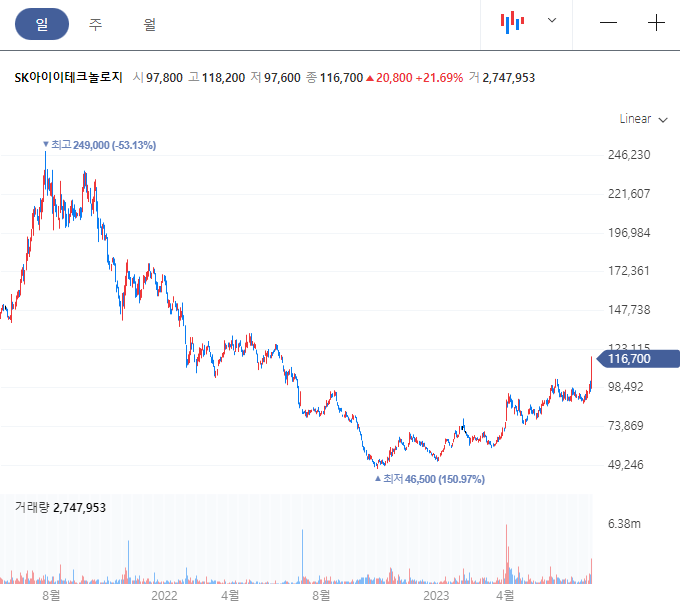Click the 2022 date axis label
Image resolution: width=686 pixels, height=605 pixels.
click(163, 595)
